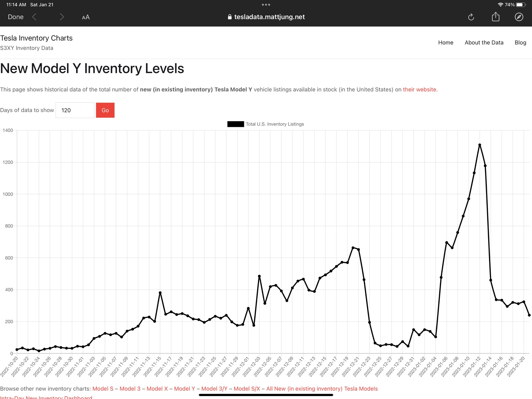The image size is (532, 399).
Task: Open Tesla Inventory Charts site title
Action: click(36, 38)
